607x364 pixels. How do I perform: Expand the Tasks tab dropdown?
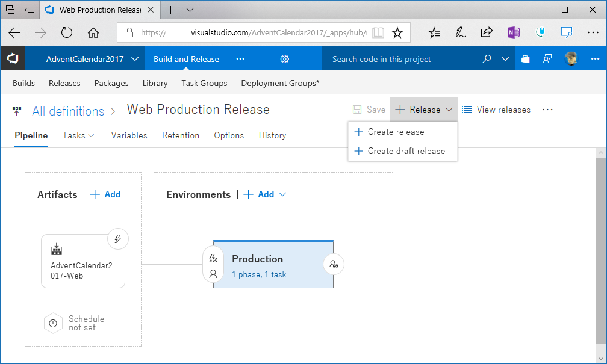click(x=92, y=135)
